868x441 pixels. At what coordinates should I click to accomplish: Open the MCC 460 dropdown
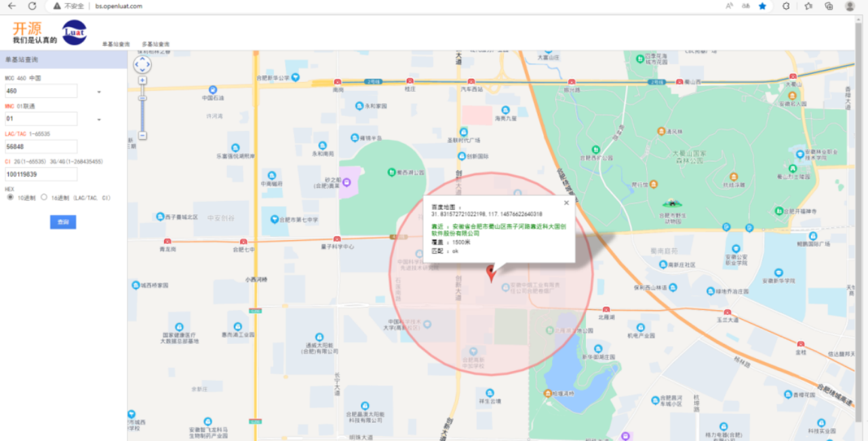coord(98,90)
